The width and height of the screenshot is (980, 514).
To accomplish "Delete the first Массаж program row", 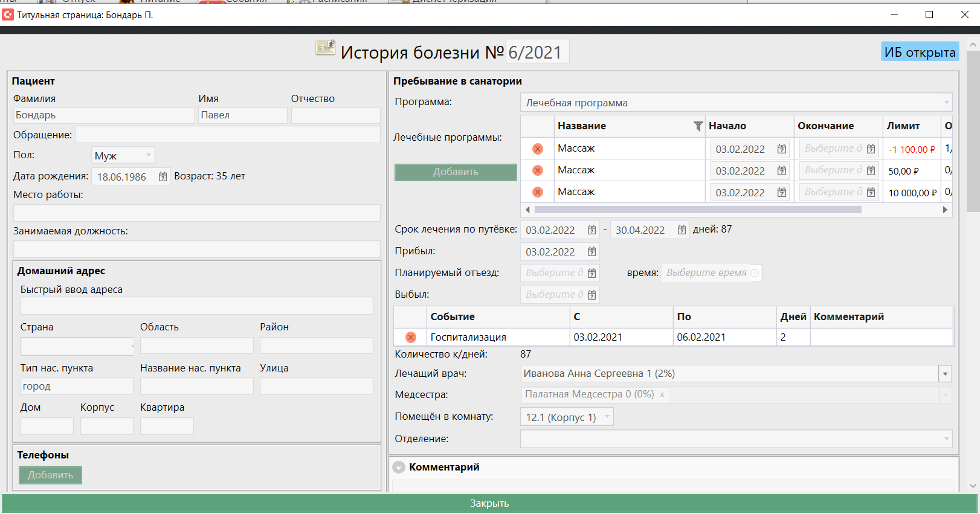I will (x=537, y=149).
